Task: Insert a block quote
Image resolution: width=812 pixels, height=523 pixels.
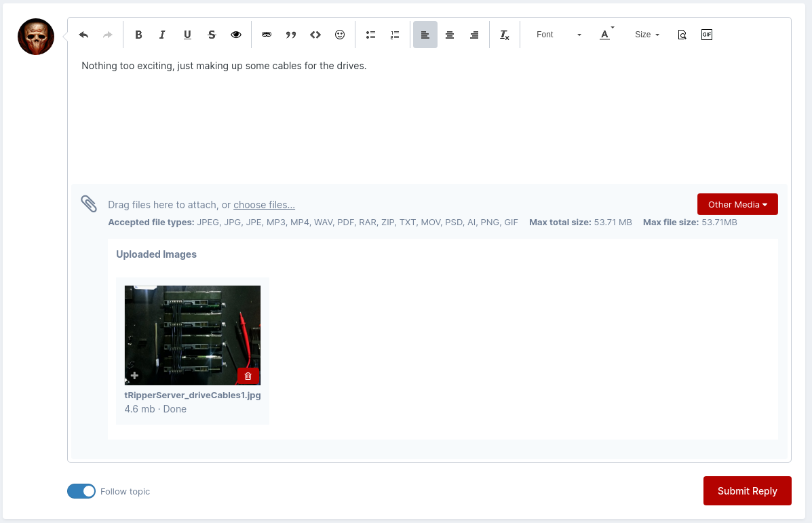Action: point(291,35)
